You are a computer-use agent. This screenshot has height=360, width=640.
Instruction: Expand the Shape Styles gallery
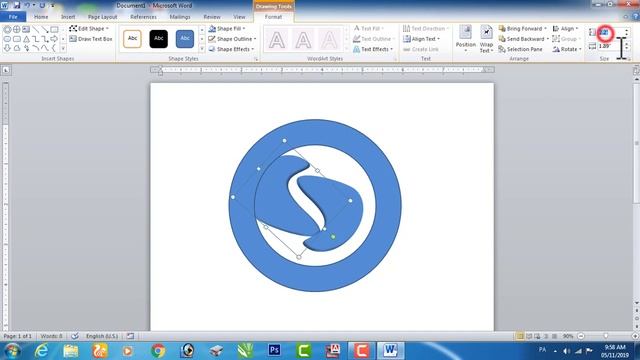(x=202, y=49)
